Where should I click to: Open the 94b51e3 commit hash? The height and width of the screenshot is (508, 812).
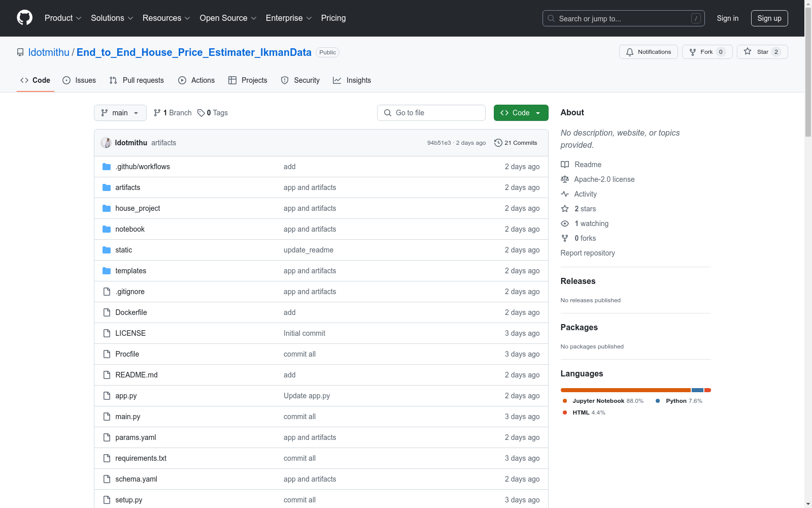click(439, 143)
